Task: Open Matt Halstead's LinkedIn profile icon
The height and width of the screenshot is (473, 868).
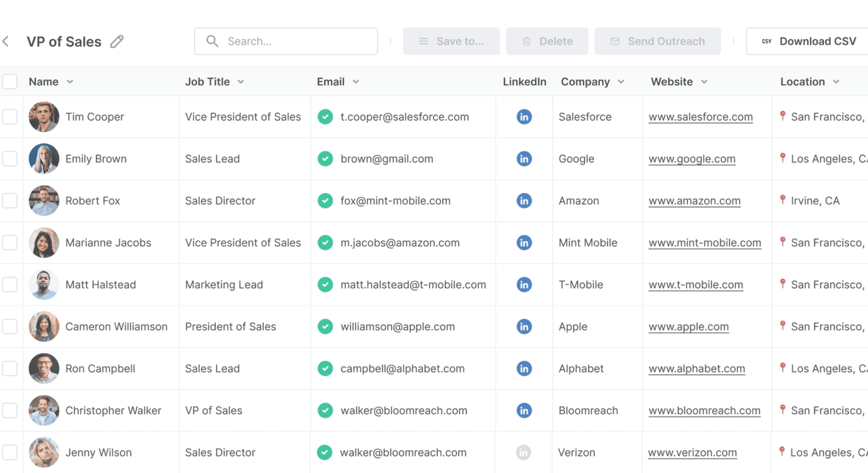Action: [524, 285]
